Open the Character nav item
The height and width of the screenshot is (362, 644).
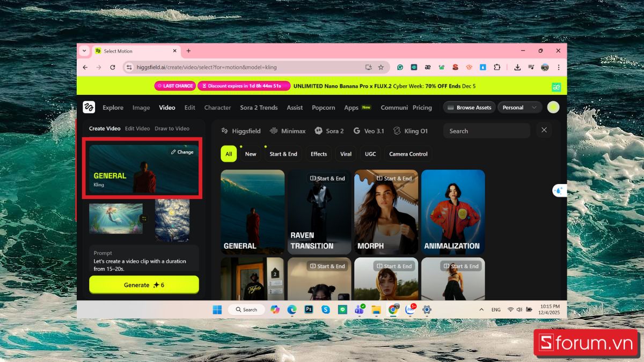pyautogui.click(x=217, y=107)
